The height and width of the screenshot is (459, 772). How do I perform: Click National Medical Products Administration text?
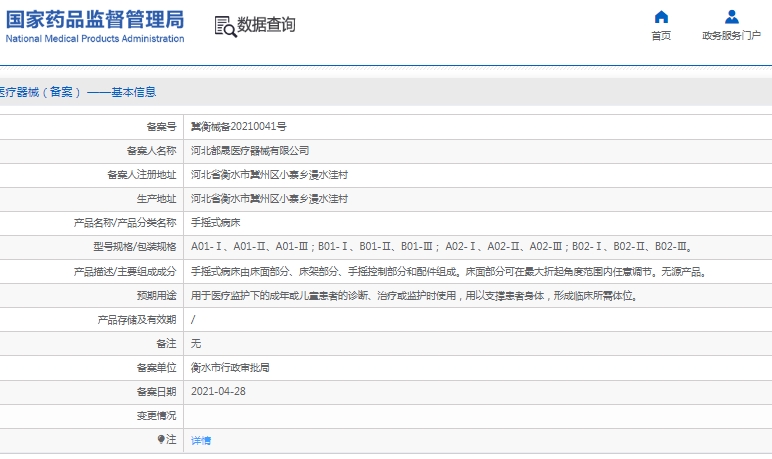click(95, 38)
